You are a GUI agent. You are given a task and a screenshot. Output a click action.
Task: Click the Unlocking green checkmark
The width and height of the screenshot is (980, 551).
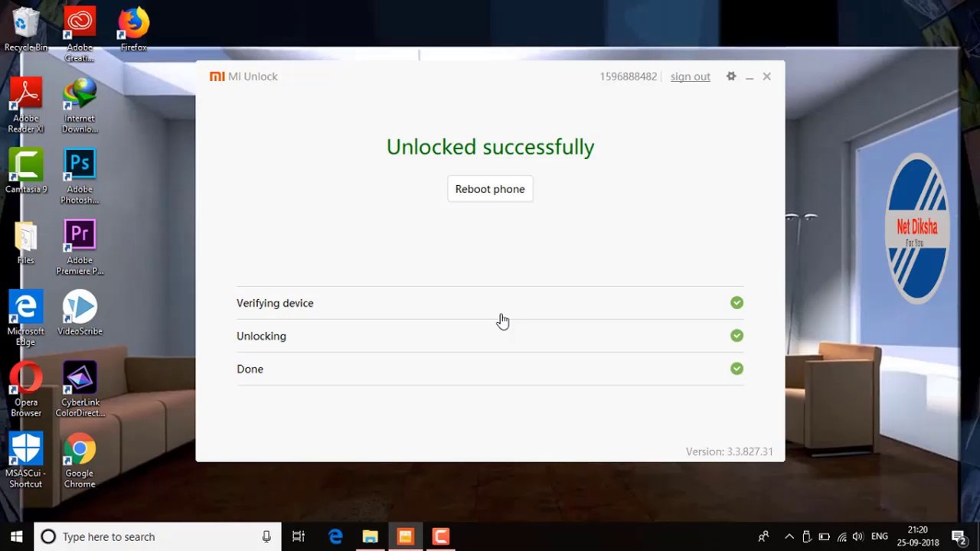pyautogui.click(x=737, y=336)
